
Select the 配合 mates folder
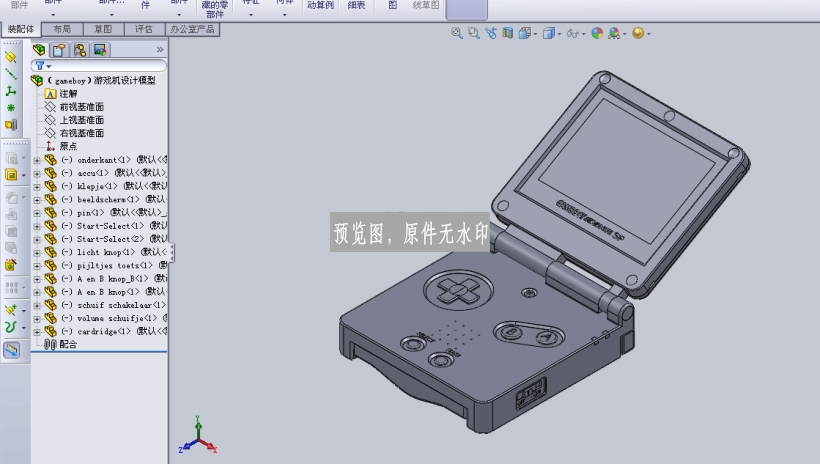click(61, 344)
